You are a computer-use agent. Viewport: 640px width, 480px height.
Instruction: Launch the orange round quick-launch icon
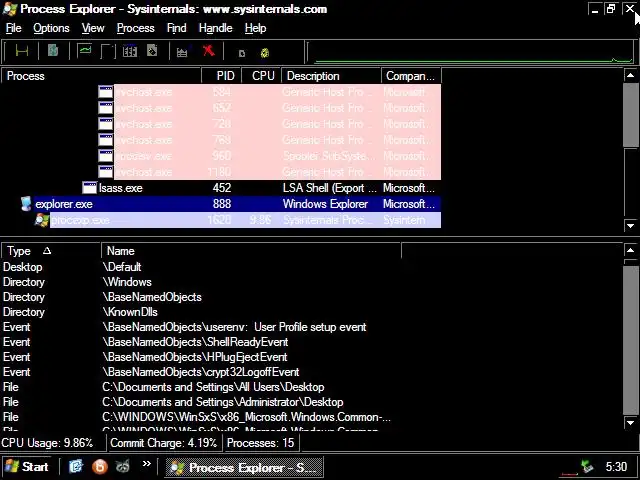pos(100,466)
